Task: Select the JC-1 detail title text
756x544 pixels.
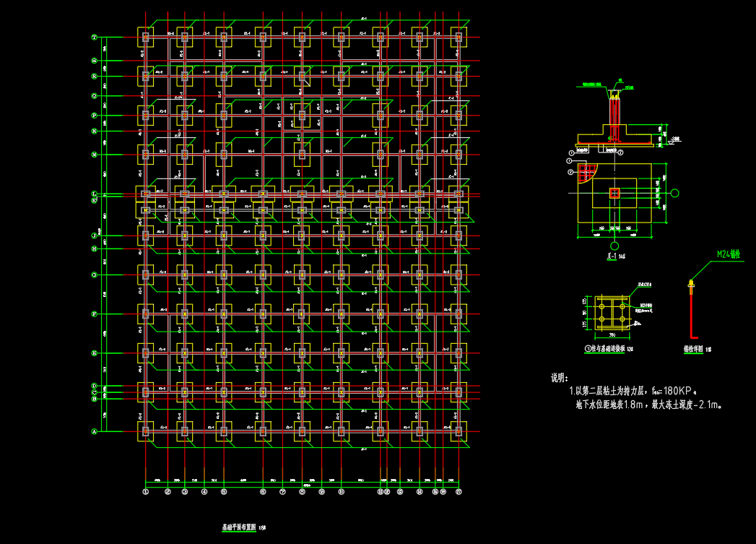Action: [x=613, y=256]
